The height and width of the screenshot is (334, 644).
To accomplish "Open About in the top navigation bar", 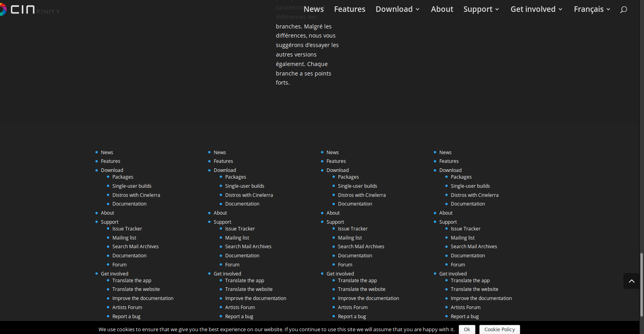I will [442, 9].
